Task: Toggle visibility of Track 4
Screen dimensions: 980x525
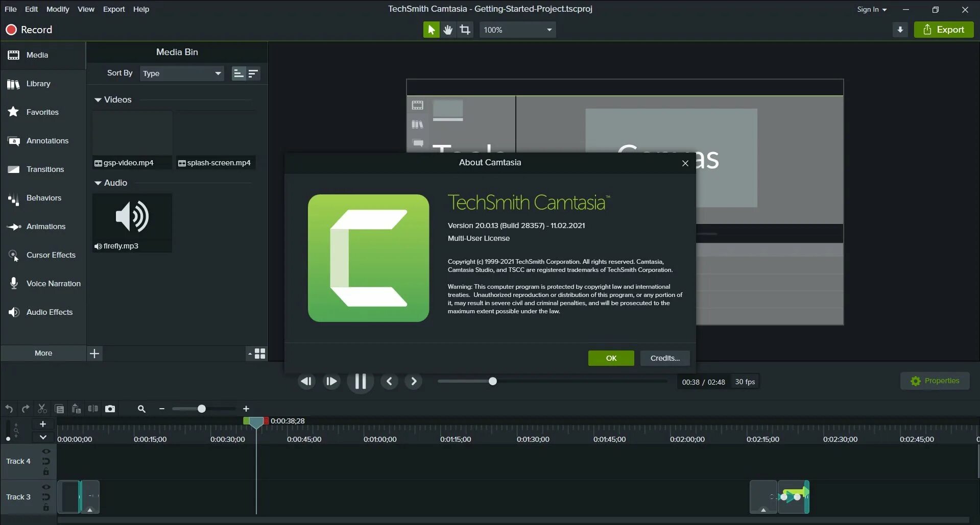Action: (46, 452)
